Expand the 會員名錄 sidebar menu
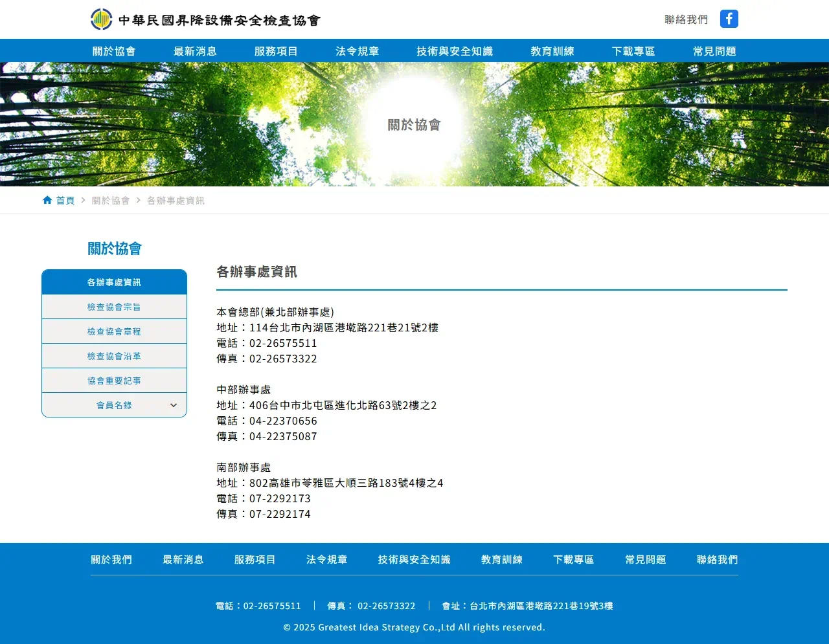 tap(114, 405)
